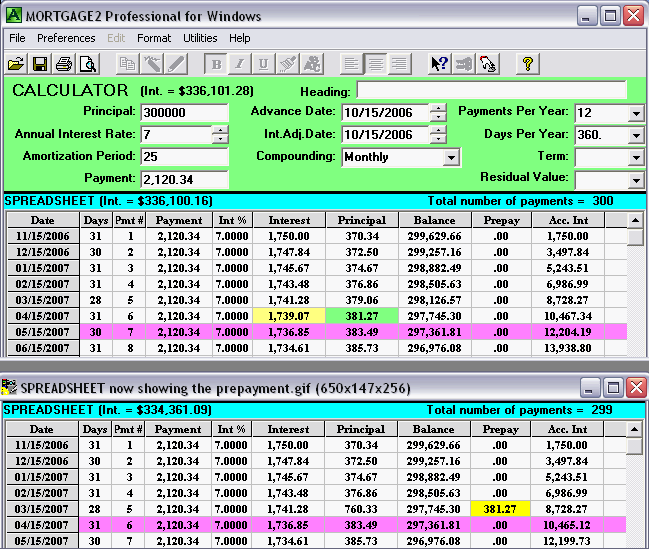Click the yellow question mark help icon

[x=527, y=64]
